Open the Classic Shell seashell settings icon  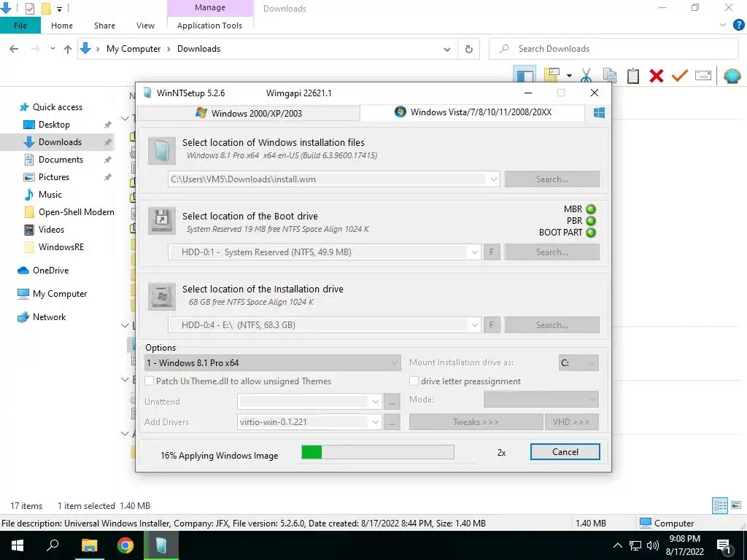[732, 76]
